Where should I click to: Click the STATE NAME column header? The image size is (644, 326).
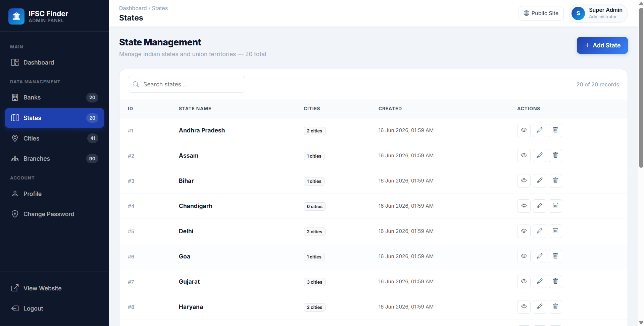tap(195, 109)
